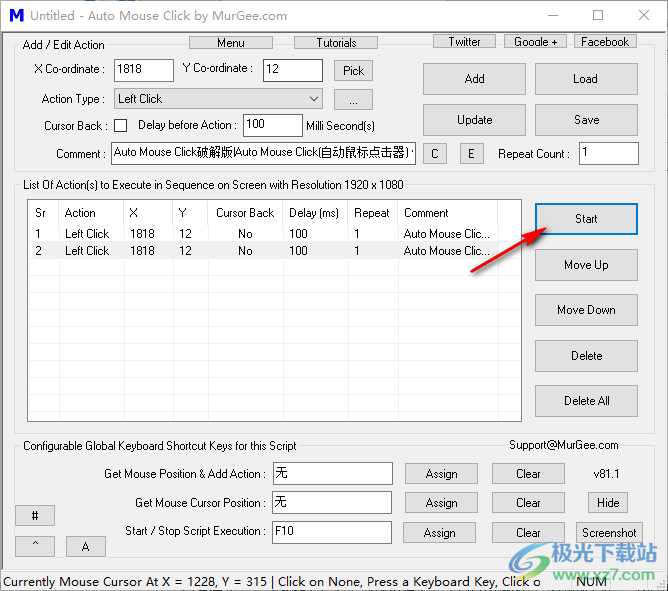Click the Delete button
Image resolution: width=668 pixels, height=591 pixels.
pyautogui.click(x=586, y=356)
